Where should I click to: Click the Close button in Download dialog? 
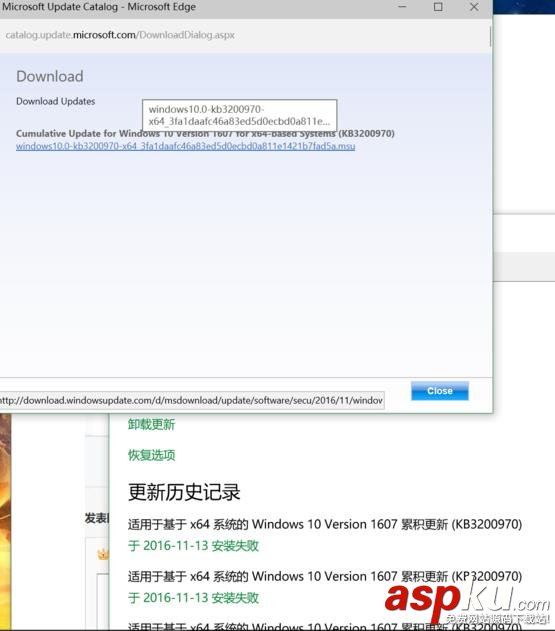[439, 391]
